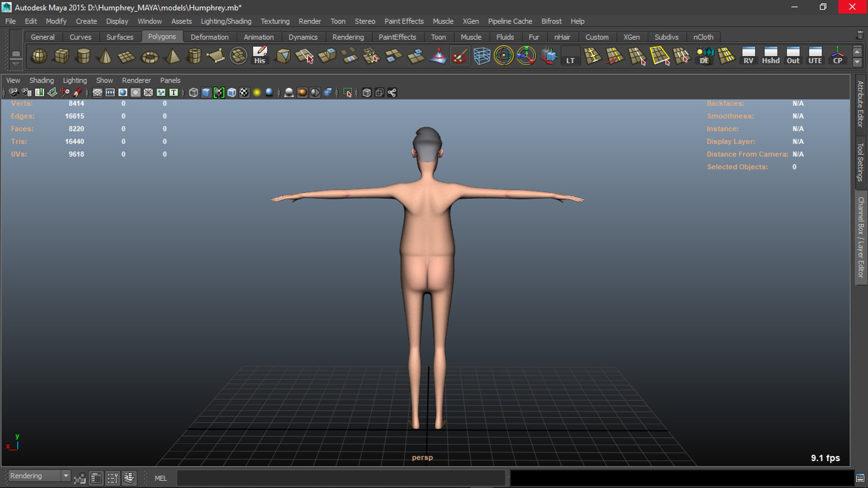868x488 pixels.
Task: Open the Tool Settings side tab
Action: [x=860, y=162]
